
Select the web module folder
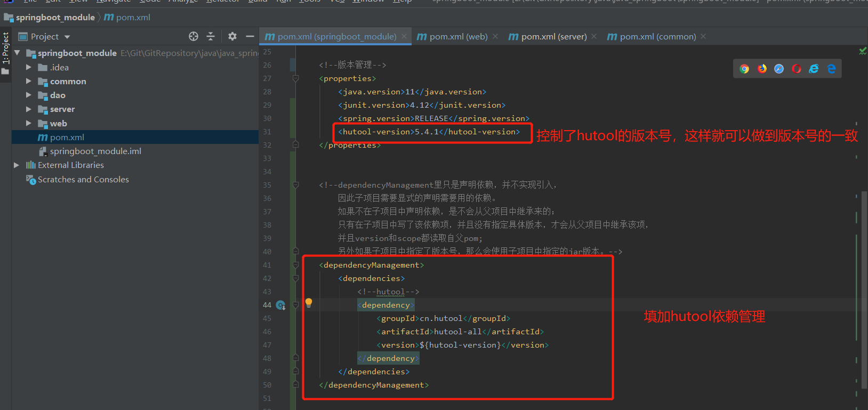pos(58,123)
